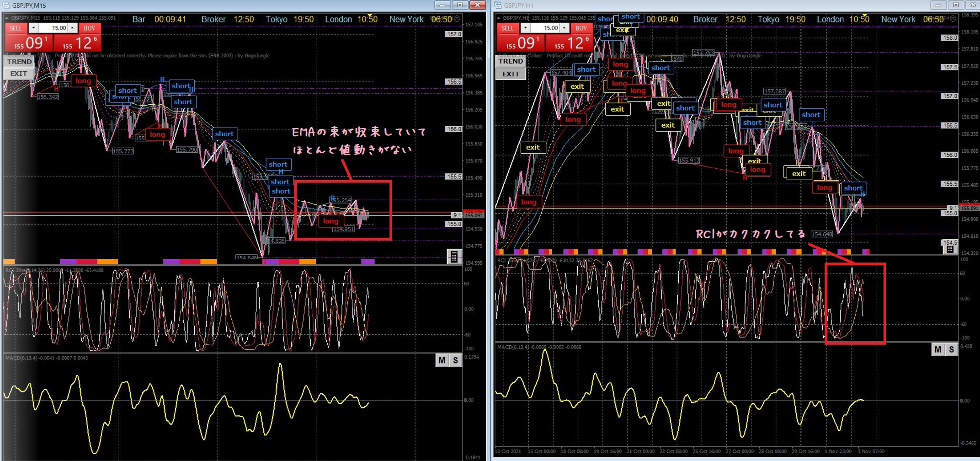Click SELL in the GBPJPY,H1 trading panel

click(507, 28)
